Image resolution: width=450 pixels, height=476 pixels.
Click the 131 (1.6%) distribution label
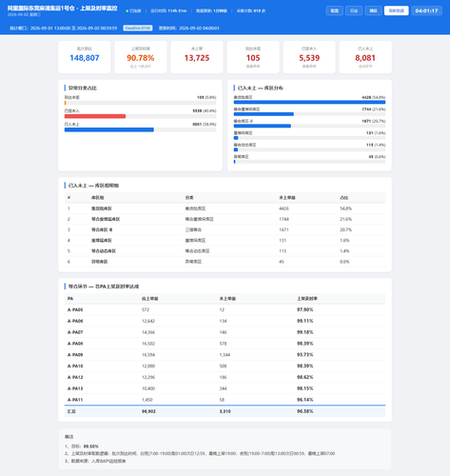[x=376, y=133]
